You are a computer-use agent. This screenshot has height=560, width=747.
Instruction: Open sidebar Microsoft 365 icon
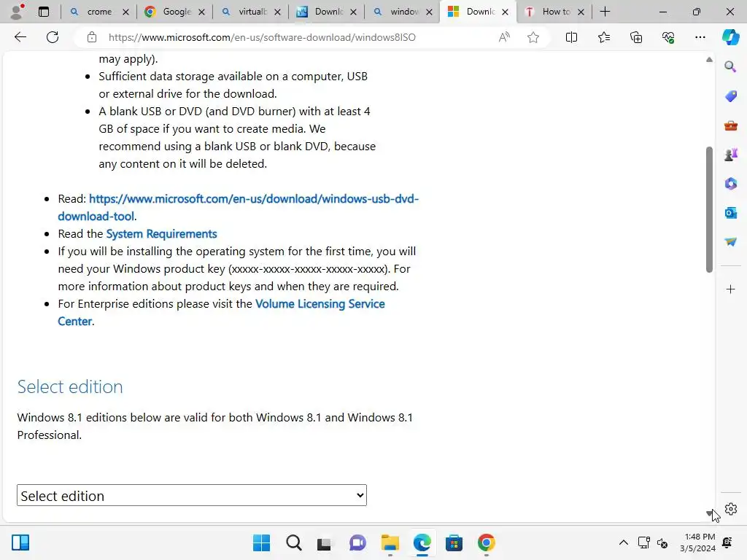pyautogui.click(x=730, y=184)
